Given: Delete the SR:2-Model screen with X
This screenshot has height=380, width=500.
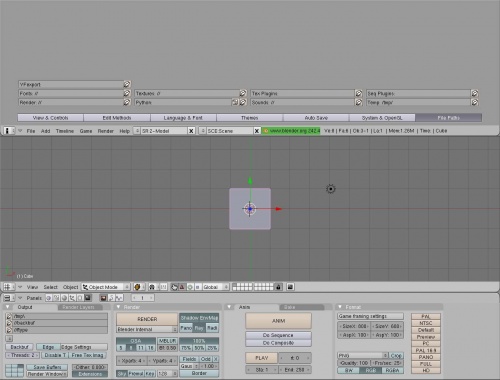Looking at the screenshot, I should click(191, 131).
